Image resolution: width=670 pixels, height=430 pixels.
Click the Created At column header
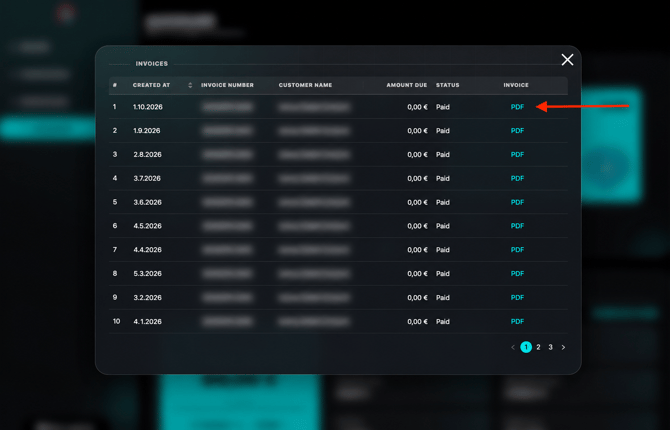pyautogui.click(x=151, y=85)
